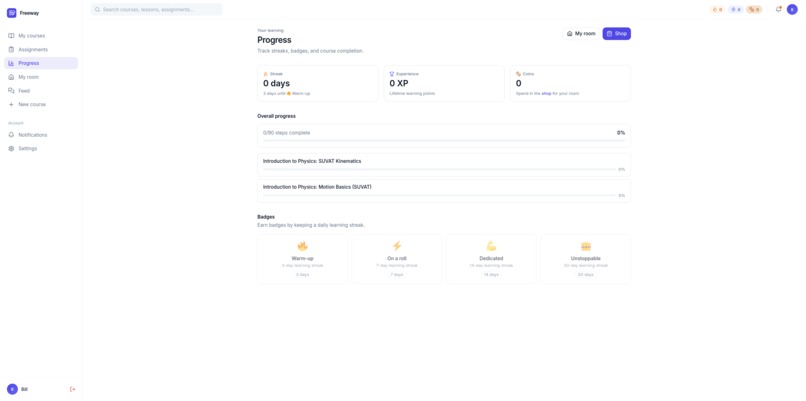The image size is (806, 401).
Task: Select Progress in sidebar
Action: pos(41,63)
